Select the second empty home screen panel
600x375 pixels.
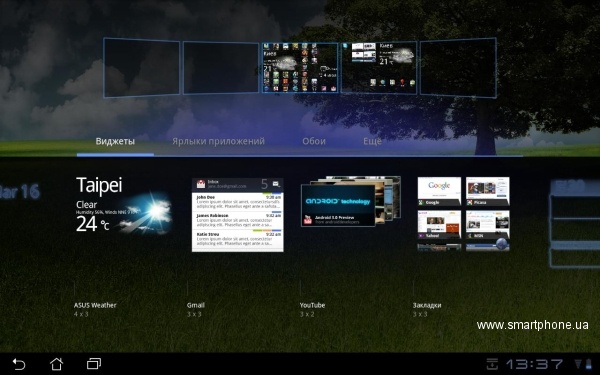[x=221, y=68]
